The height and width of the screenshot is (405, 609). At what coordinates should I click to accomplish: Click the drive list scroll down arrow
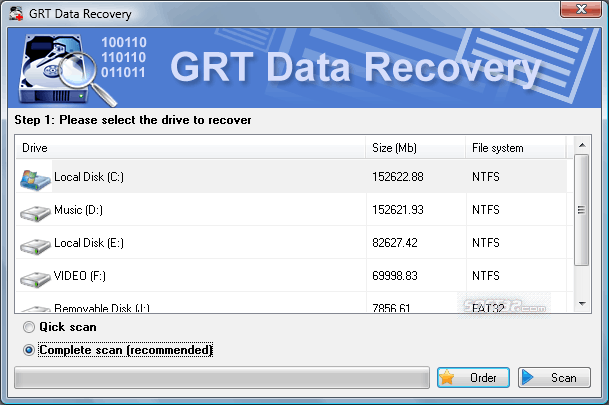click(x=582, y=304)
